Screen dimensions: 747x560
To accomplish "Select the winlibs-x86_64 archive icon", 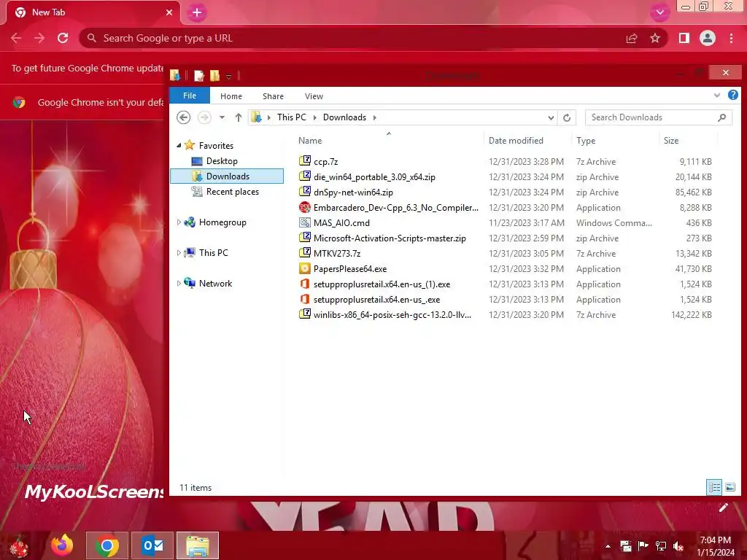I will click(305, 314).
